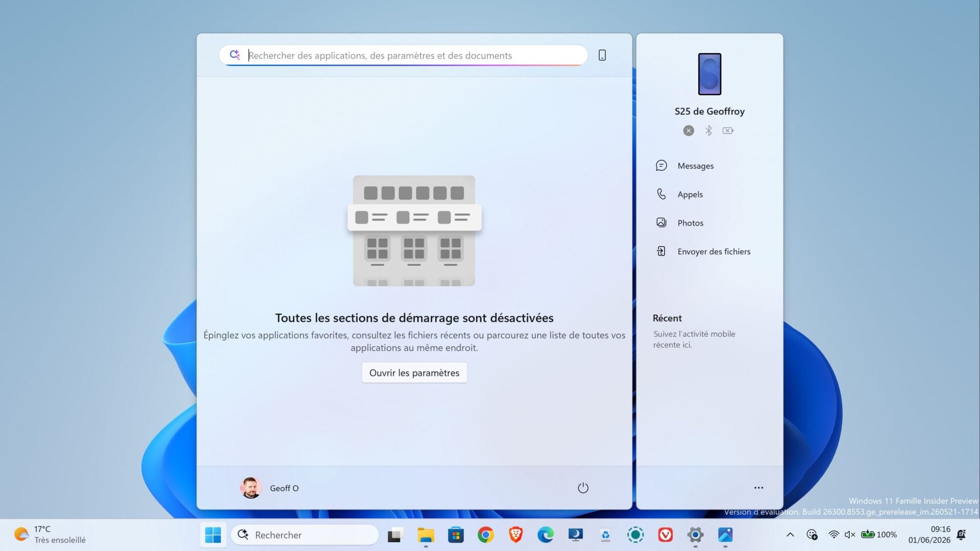Open phone panel more options (three dots)
Image resolution: width=980 pixels, height=551 pixels.
click(x=758, y=488)
